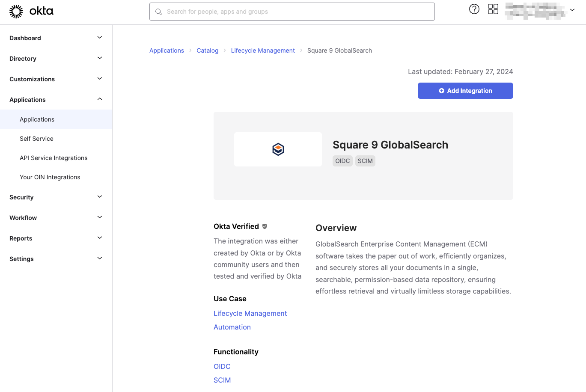Open the Automation use case link
Image resolution: width=586 pixels, height=392 pixels.
[232, 327]
